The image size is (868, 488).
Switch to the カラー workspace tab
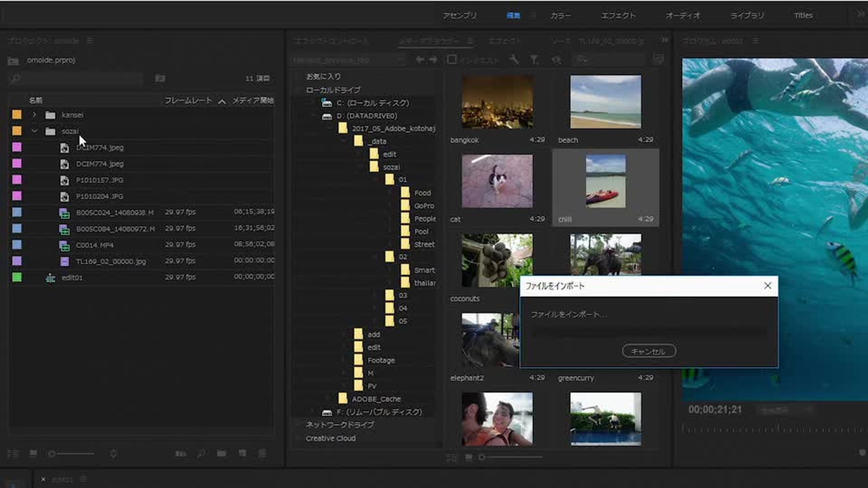click(x=561, y=15)
